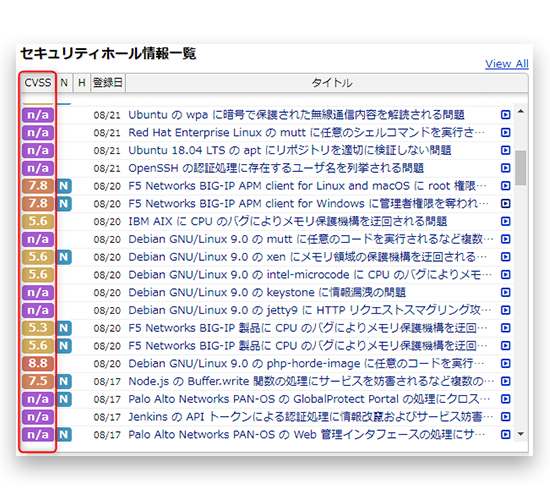
Task: Open the Ubuntu 18.04 LTS apt entry
Action: tap(290, 150)
